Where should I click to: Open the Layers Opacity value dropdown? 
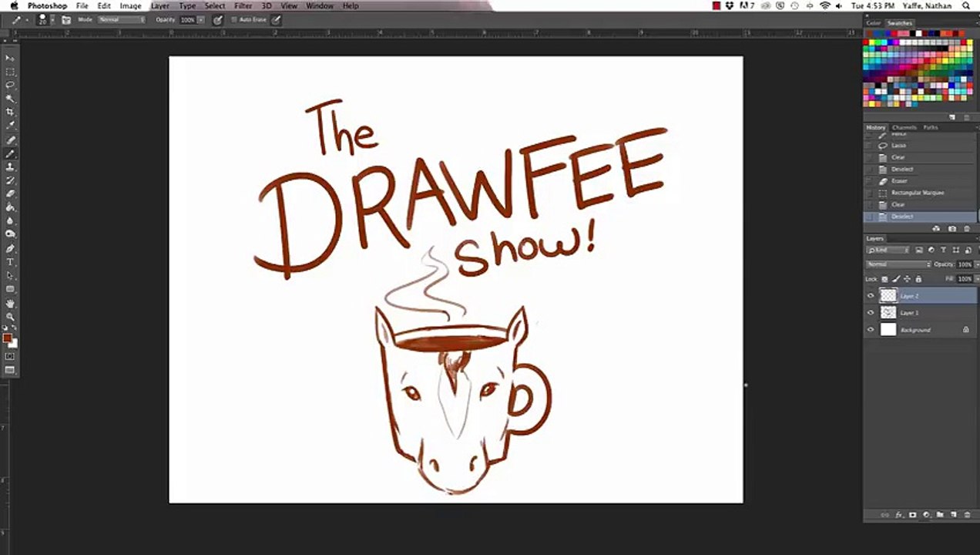click(976, 264)
